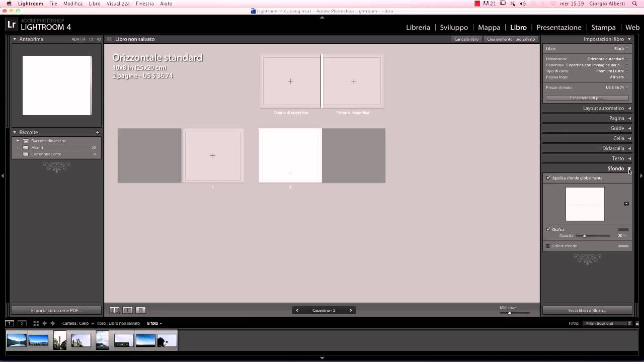
Task: Open background graphic picker arrow button
Action: point(626,204)
